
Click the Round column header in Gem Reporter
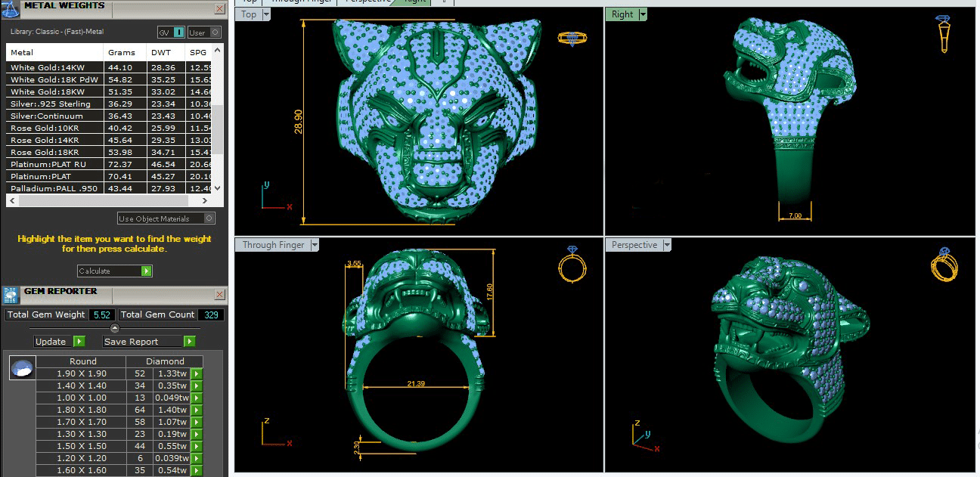82,361
